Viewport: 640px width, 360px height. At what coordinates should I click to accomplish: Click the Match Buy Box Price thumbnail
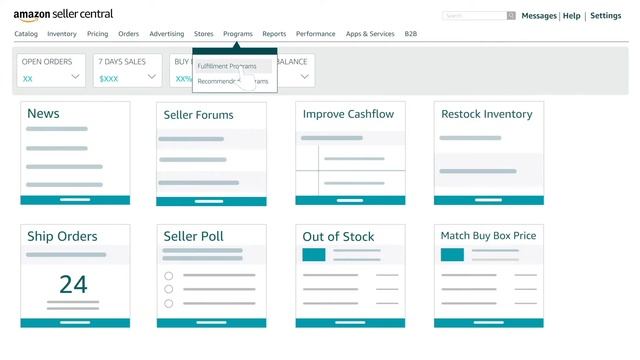[x=452, y=255]
